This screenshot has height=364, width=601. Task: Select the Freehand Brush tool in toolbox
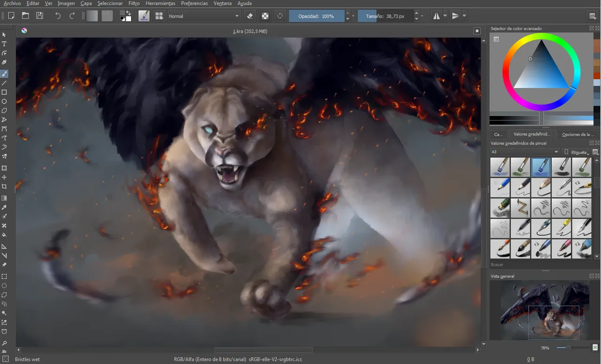tap(4, 74)
